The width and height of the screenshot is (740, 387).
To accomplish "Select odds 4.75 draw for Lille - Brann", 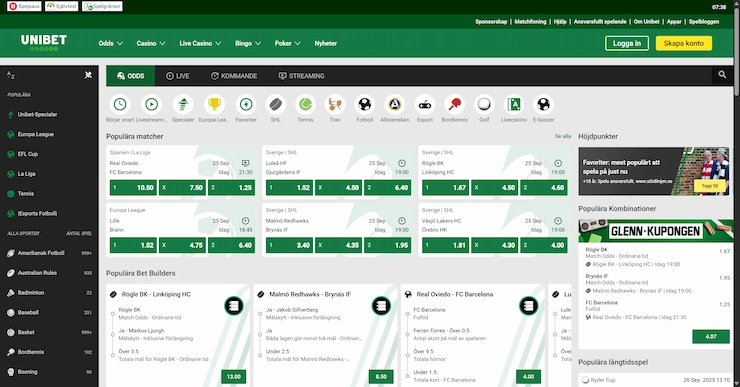I will tap(182, 245).
